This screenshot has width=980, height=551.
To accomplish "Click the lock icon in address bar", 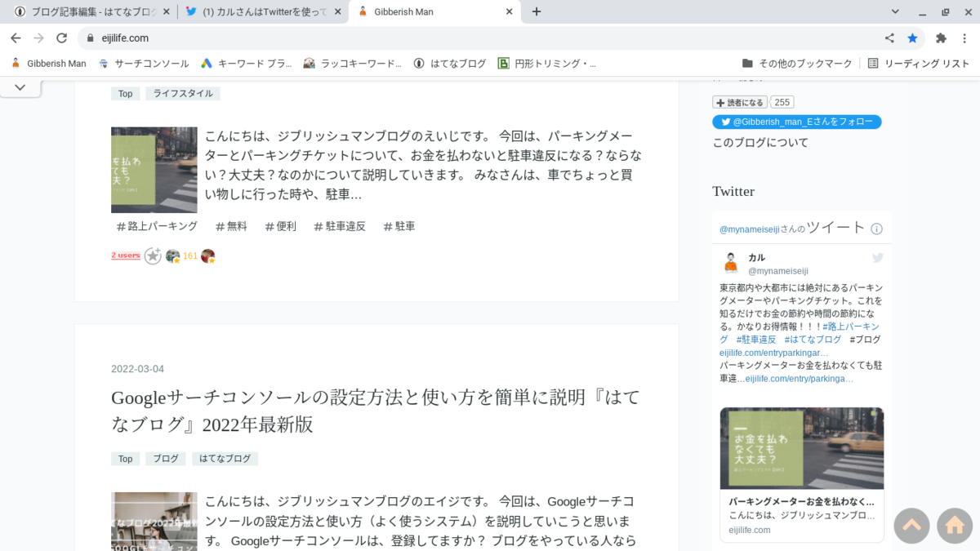I will coord(91,38).
